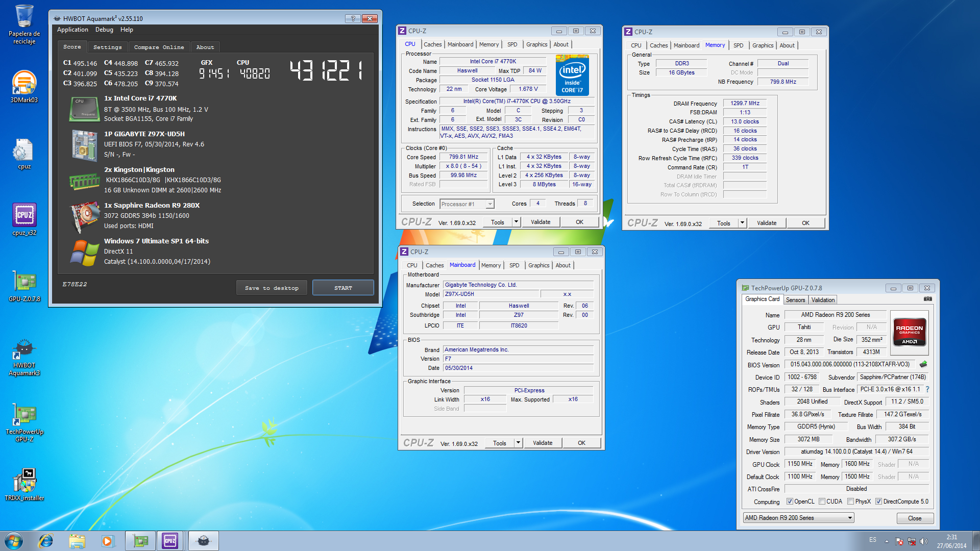The width and height of the screenshot is (980, 551).
Task: Toggle the OpenCL checkbox in GPU-Z
Action: [790, 502]
